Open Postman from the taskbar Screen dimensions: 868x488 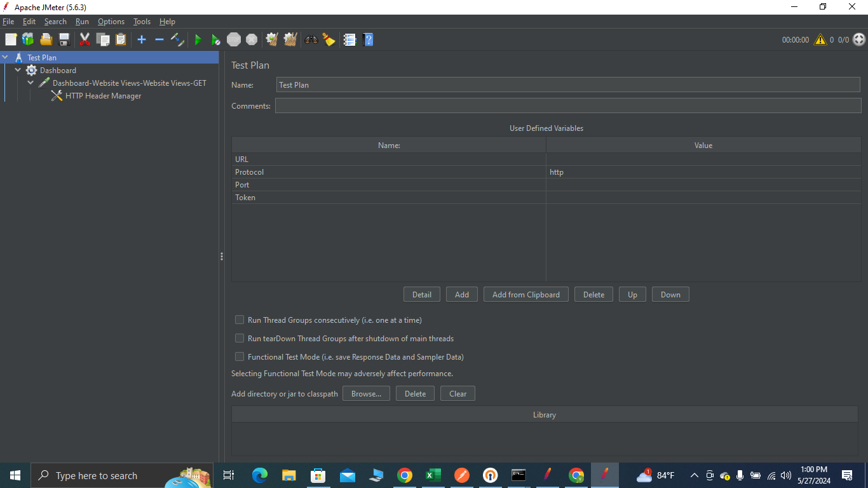pyautogui.click(x=462, y=475)
